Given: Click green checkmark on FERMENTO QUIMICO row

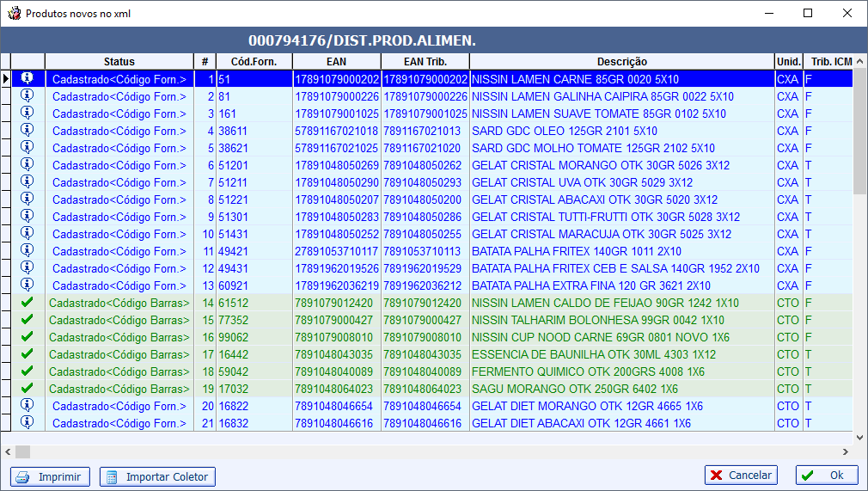Looking at the screenshot, I should pos(28,371).
